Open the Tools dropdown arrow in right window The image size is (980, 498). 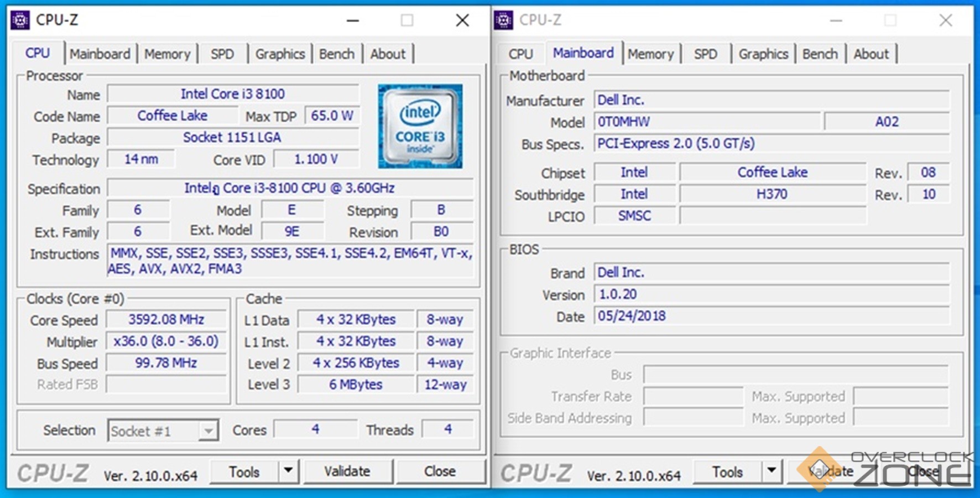tap(772, 471)
